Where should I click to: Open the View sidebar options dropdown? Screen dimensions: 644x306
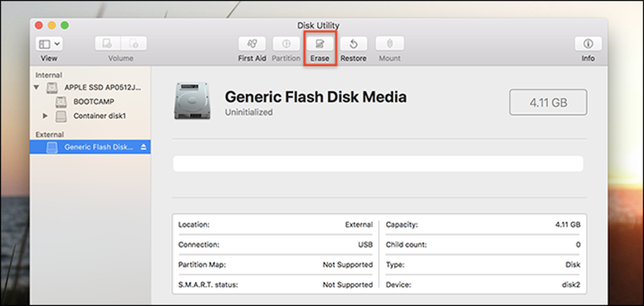pos(49,44)
